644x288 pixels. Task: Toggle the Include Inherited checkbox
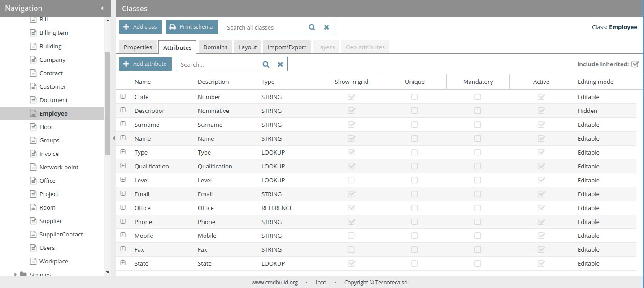(x=635, y=64)
